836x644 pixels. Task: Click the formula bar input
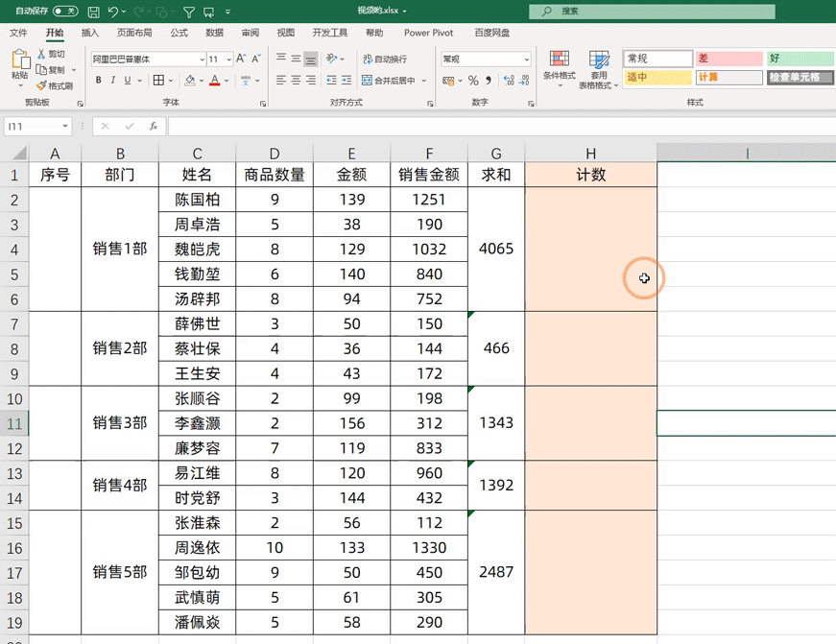tap(502, 126)
